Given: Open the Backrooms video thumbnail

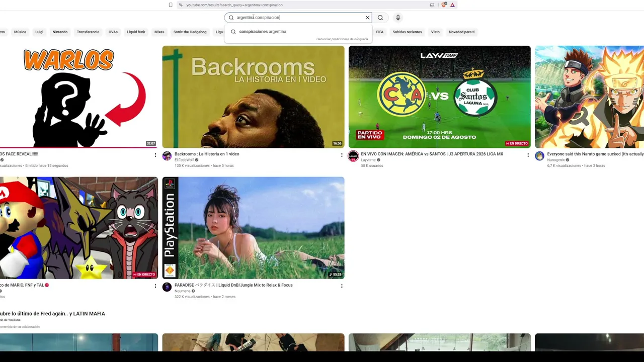Looking at the screenshot, I should (253, 97).
